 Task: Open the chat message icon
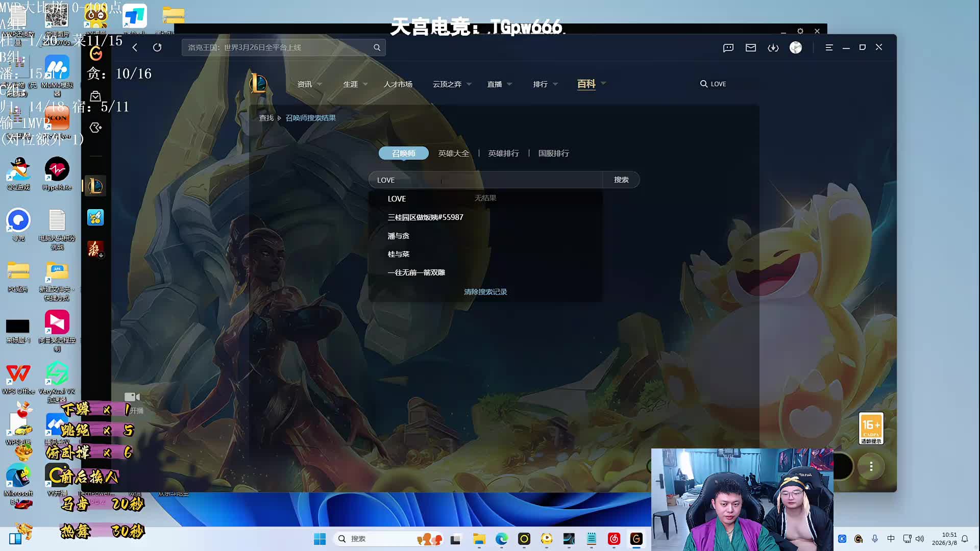(x=728, y=47)
